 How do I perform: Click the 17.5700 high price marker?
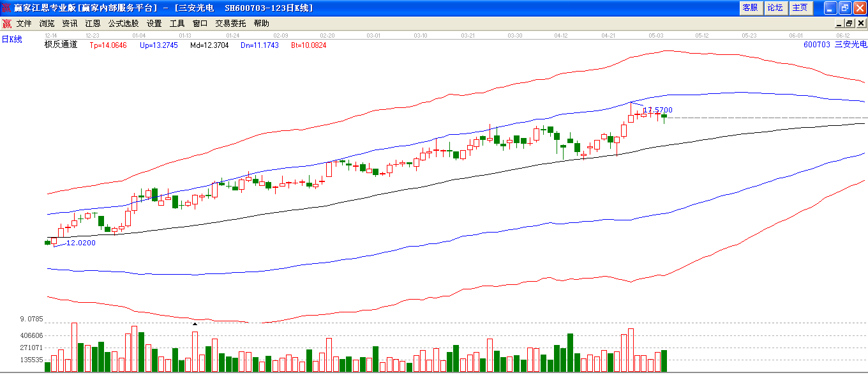[657, 111]
